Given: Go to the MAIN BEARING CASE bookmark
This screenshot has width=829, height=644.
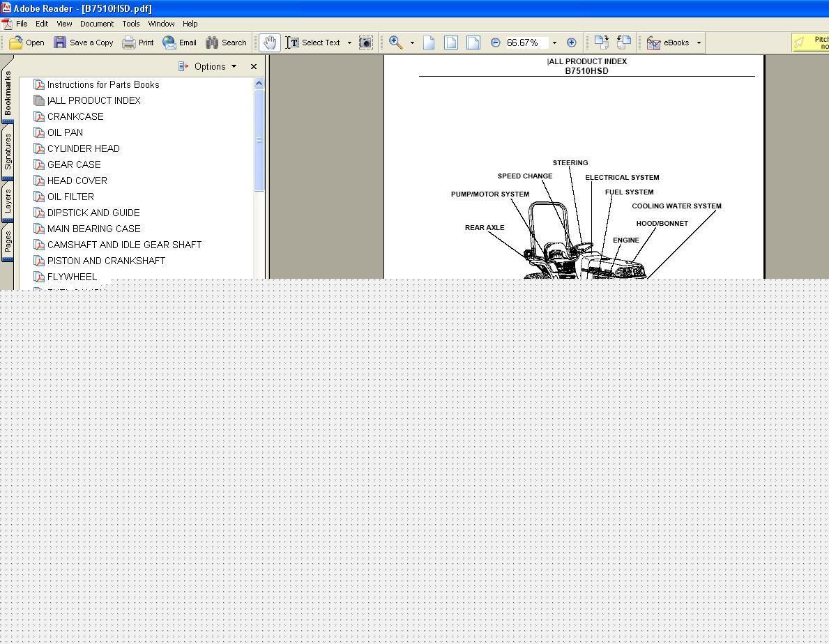Looking at the screenshot, I should [93, 229].
